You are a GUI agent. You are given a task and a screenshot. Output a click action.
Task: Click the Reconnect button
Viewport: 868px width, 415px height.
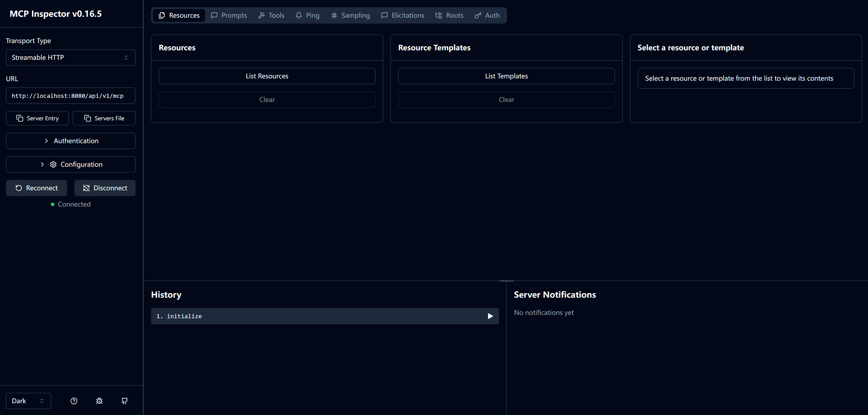click(x=36, y=188)
